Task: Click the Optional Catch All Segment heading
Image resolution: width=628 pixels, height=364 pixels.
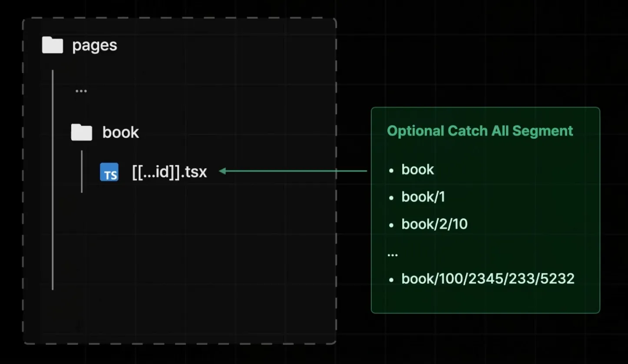Action: coord(480,131)
